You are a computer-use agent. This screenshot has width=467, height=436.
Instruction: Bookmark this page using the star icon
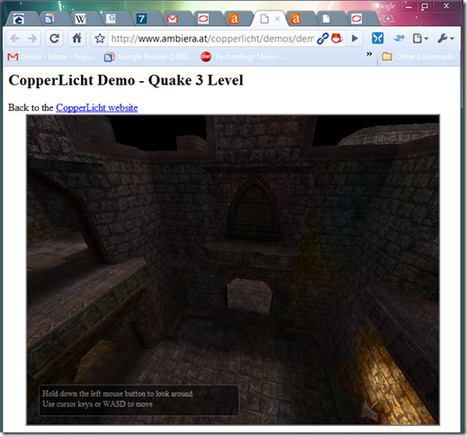100,39
